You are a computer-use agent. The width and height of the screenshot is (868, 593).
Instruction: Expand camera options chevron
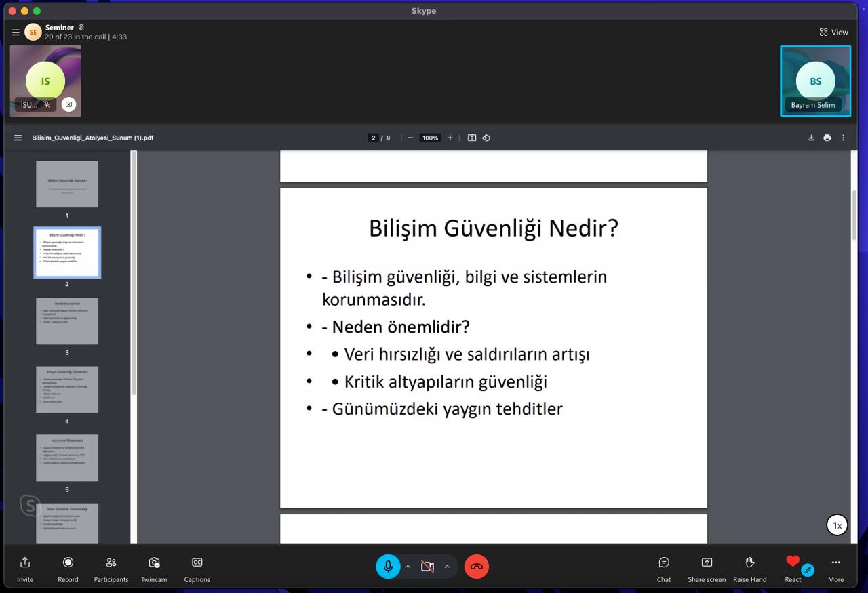pos(447,567)
